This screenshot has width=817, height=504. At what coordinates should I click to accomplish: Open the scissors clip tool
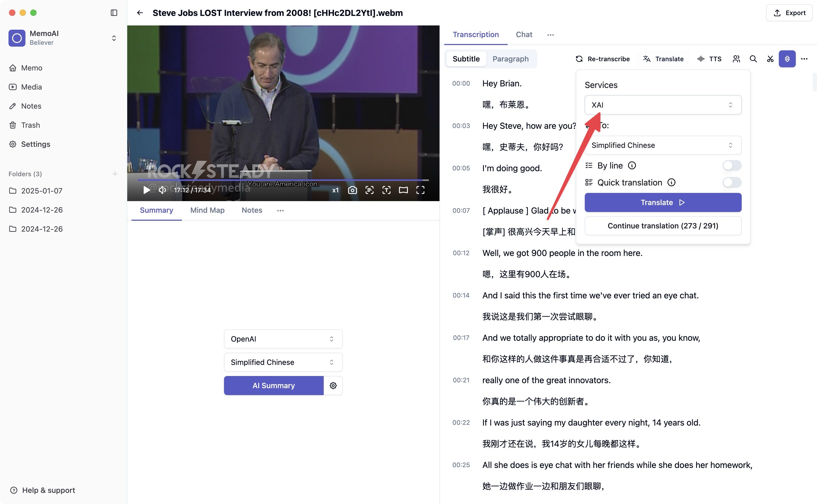(770, 59)
